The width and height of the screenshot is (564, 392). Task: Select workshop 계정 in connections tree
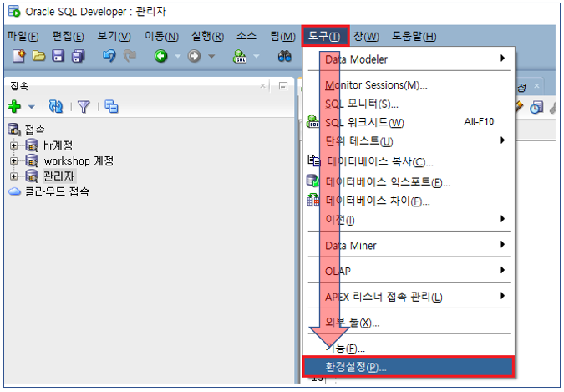pyautogui.click(x=79, y=160)
